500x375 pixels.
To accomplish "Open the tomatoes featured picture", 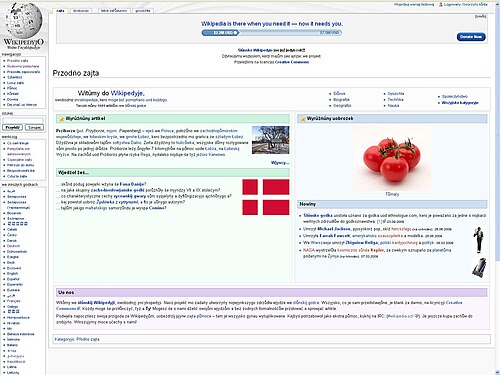I will (x=392, y=159).
